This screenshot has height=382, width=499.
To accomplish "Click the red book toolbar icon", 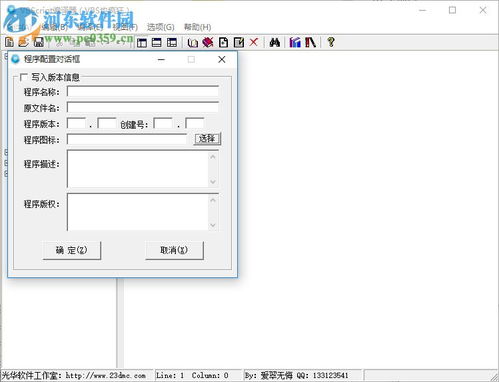I will (x=208, y=42).
